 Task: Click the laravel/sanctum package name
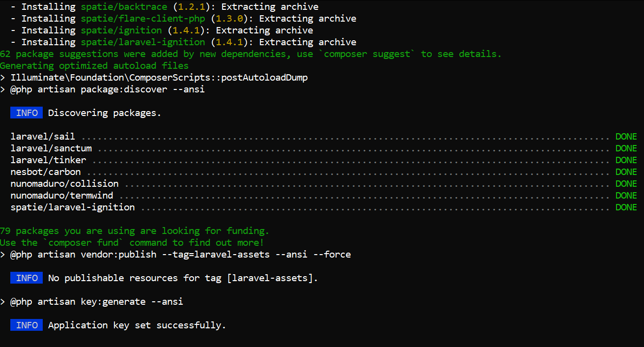[x=51, y=148]
